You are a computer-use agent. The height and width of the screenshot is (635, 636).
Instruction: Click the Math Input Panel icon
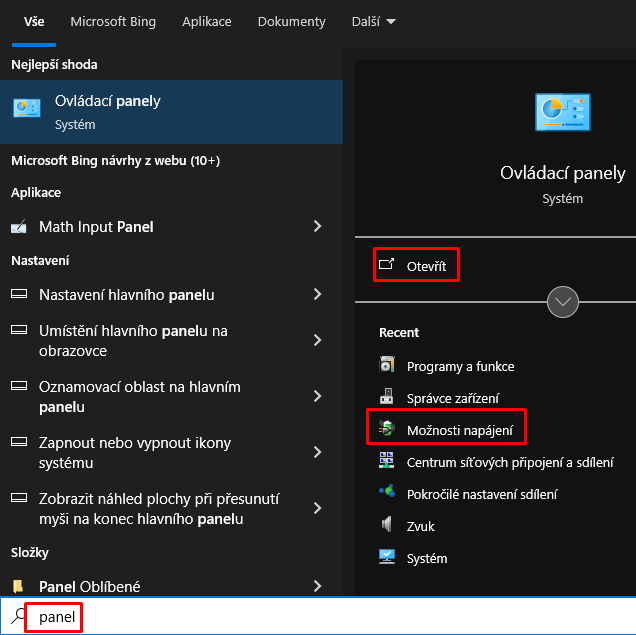tap(19, 227)
